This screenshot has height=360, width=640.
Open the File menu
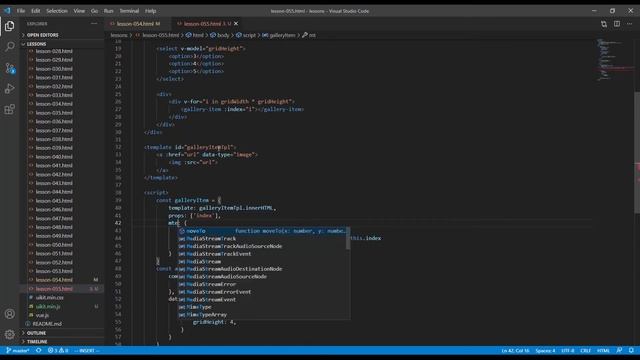click(21, 11)
